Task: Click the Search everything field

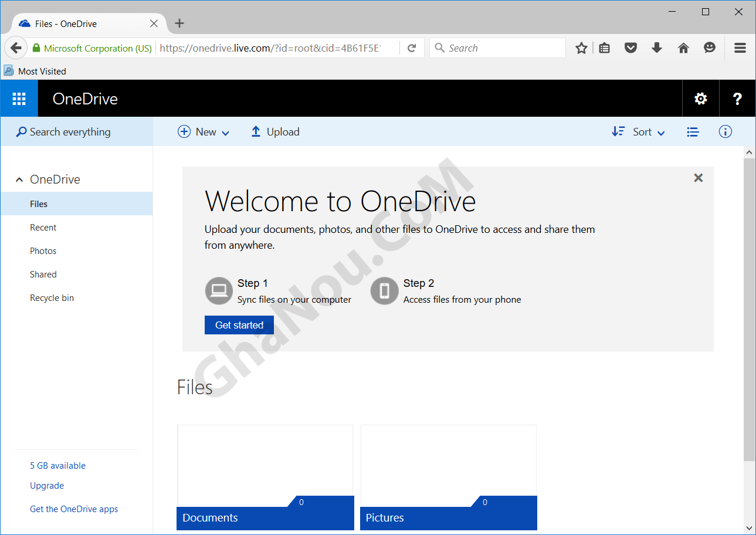Action: click(x=77, y=131)
